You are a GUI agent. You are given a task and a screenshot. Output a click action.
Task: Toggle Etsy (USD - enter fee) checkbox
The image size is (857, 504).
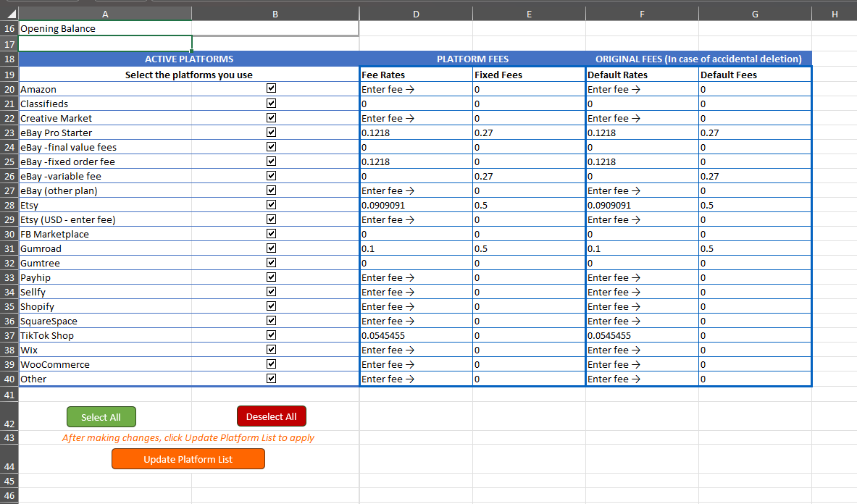point(271,219)
